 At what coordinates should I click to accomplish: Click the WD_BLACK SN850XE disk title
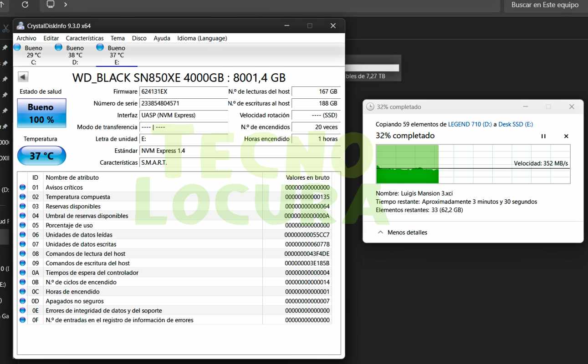point(179,77)
